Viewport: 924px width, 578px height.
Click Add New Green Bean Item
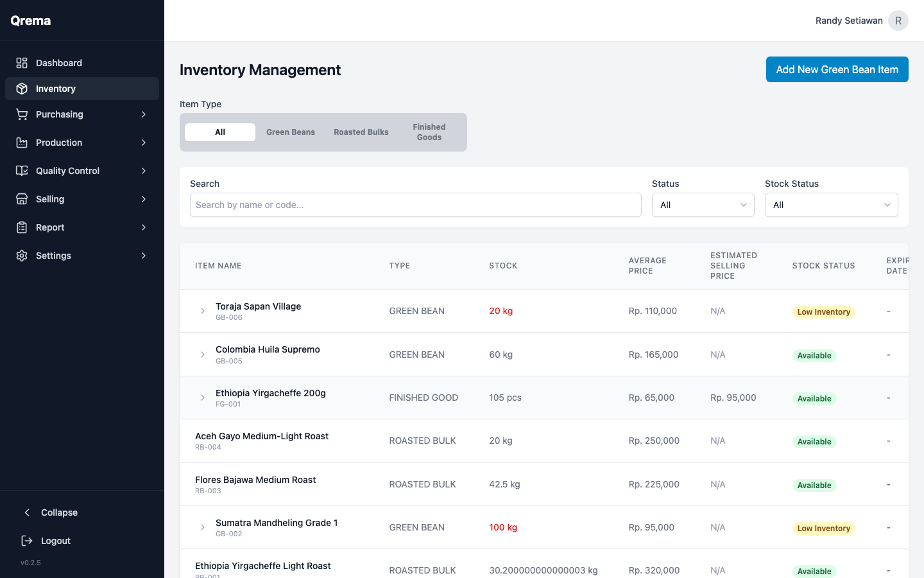pyautogui.click(x=837, y=69)
